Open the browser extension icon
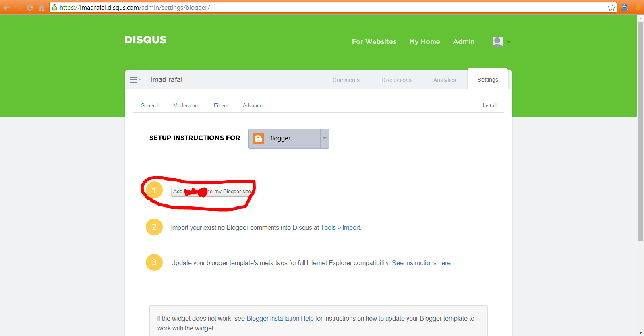The width and height of the screenshot is (644, 336). (x=625, y=7)
